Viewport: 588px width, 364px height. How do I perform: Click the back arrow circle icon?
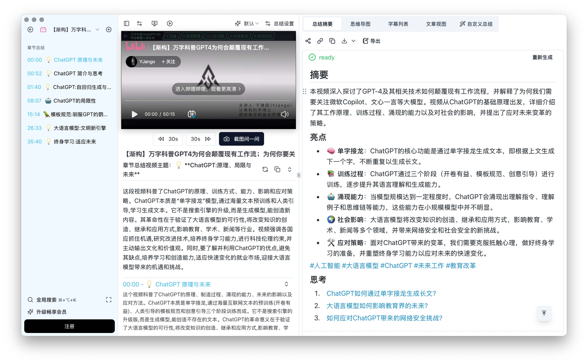tap(30, 30)
